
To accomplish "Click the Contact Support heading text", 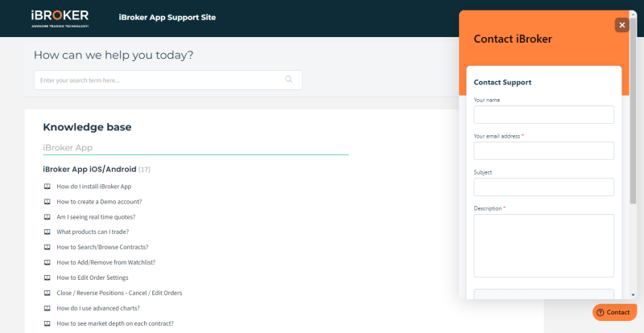I will point(502,82).
